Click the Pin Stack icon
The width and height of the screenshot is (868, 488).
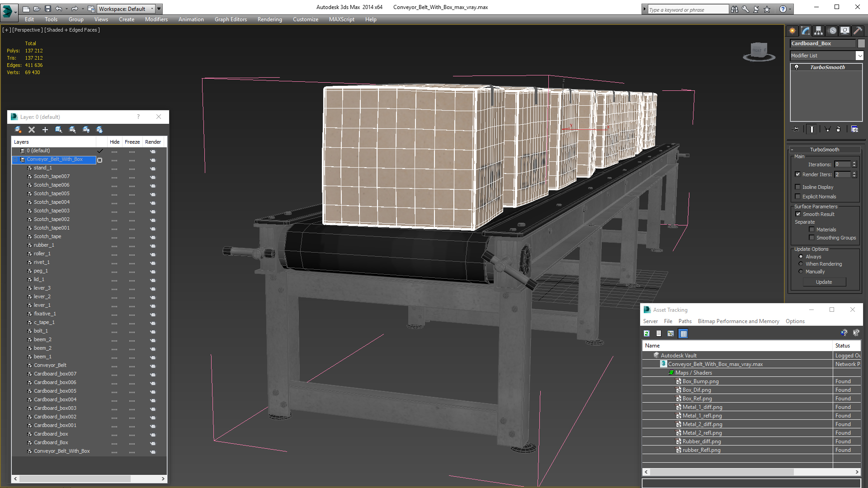(797, 129)
